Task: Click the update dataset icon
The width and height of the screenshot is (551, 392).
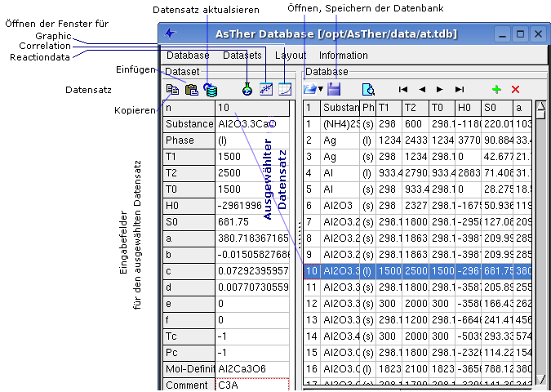Action: (x=211, y=90)
